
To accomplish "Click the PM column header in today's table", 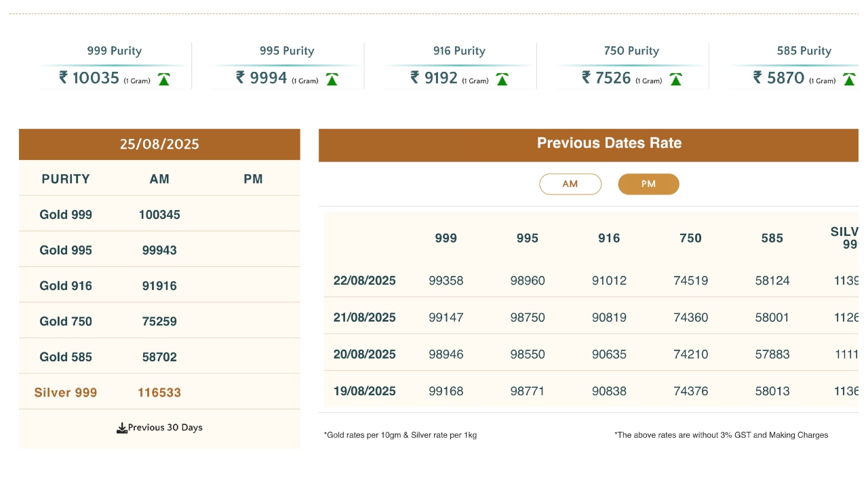I will tap(253, 179).
